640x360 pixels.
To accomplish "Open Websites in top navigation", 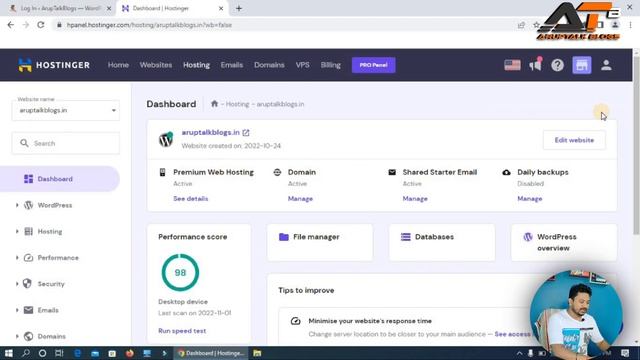I will click(156, 65).
